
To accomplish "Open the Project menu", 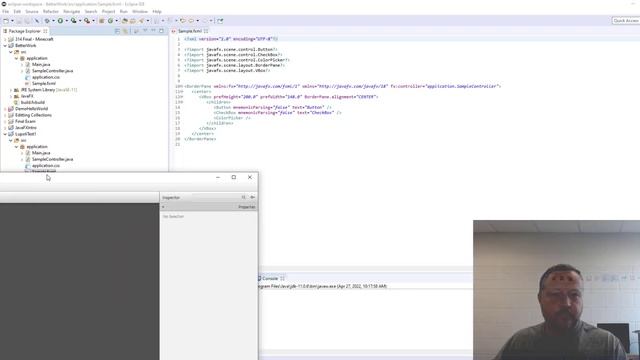I will tap(108, 11).
